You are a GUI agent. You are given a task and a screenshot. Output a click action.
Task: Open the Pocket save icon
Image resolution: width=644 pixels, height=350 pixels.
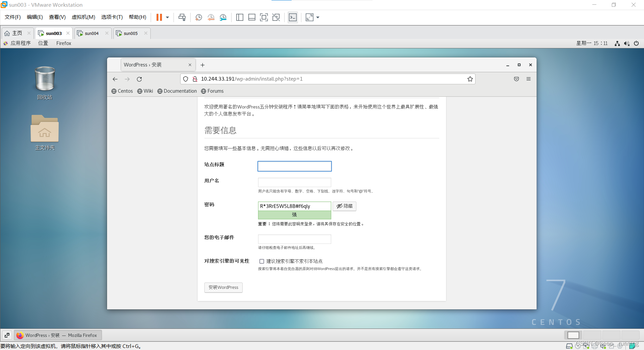point(516,79)
